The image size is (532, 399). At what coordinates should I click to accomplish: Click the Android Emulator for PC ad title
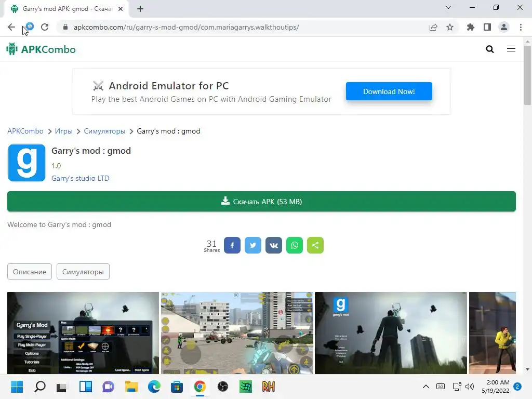[x=169, y=86]
